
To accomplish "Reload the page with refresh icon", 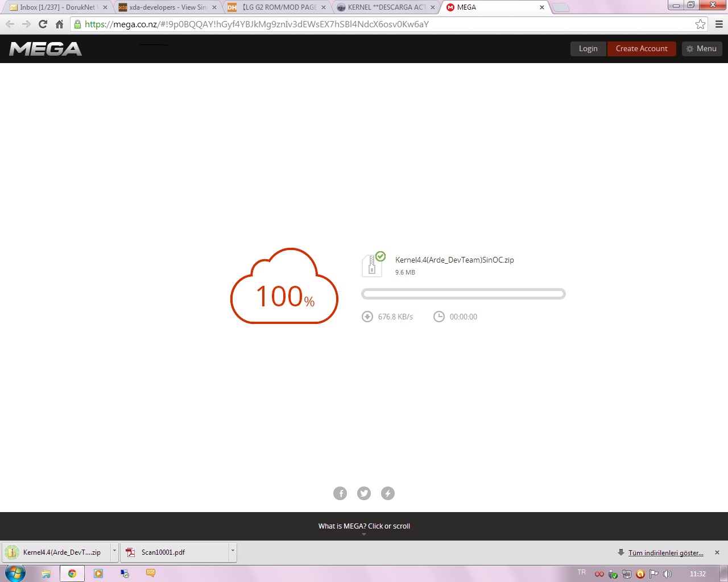I will tap(43, 24).
